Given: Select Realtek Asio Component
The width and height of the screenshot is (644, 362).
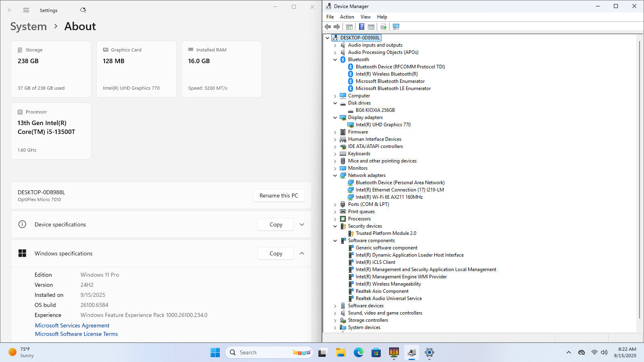Looking at the screenshot, I should [x=382, y=291].
